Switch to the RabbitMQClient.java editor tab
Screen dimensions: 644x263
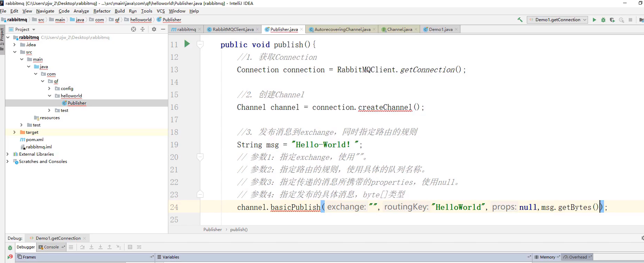tap(233, 30)
